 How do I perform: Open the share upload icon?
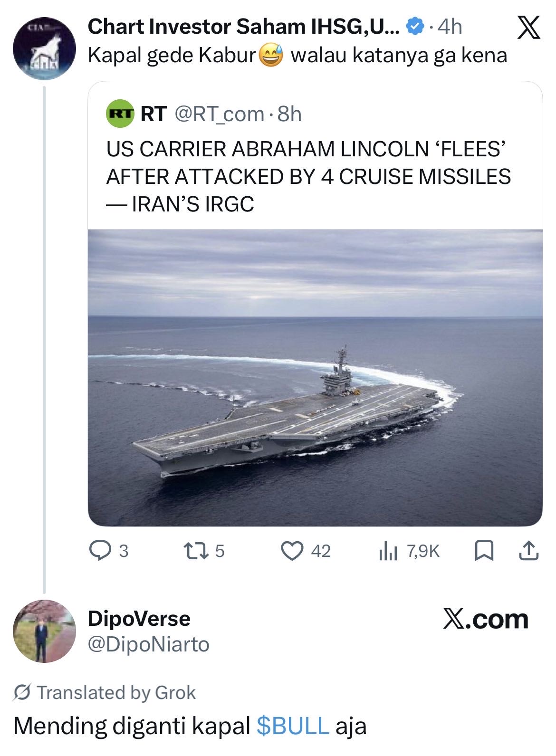pos(528,551)
